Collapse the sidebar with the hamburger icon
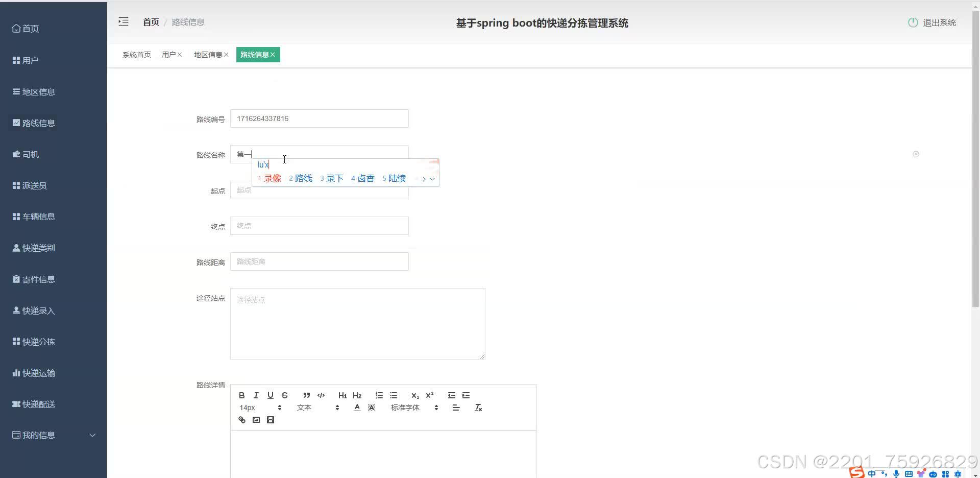The image size is (980, 478). (x=124, y=21)
